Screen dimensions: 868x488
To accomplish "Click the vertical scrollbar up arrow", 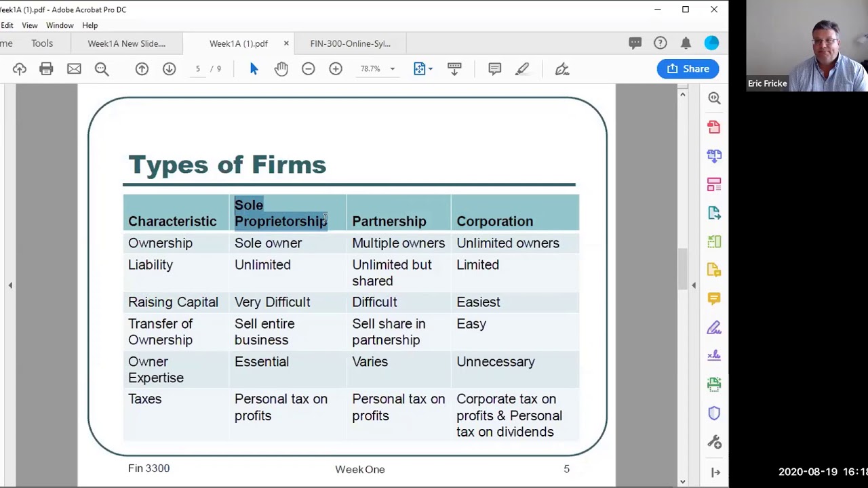I will click(x=682, y=94).
